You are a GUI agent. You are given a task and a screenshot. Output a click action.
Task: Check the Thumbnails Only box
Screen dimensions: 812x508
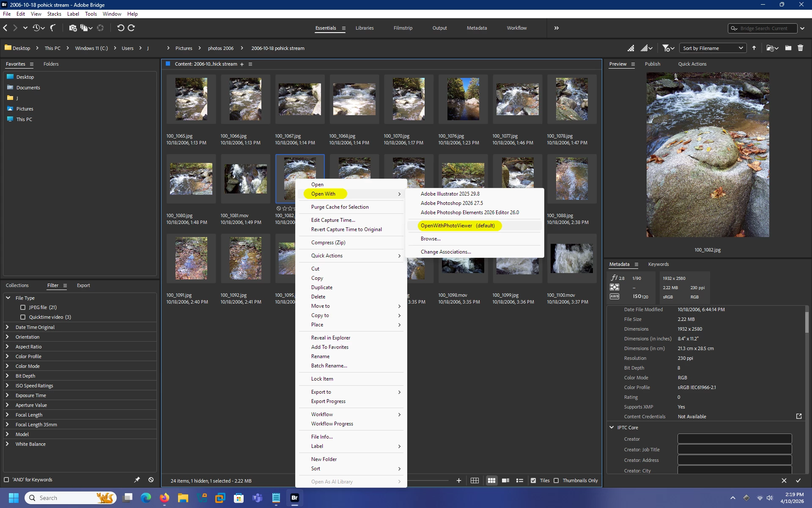pos(556,480)
